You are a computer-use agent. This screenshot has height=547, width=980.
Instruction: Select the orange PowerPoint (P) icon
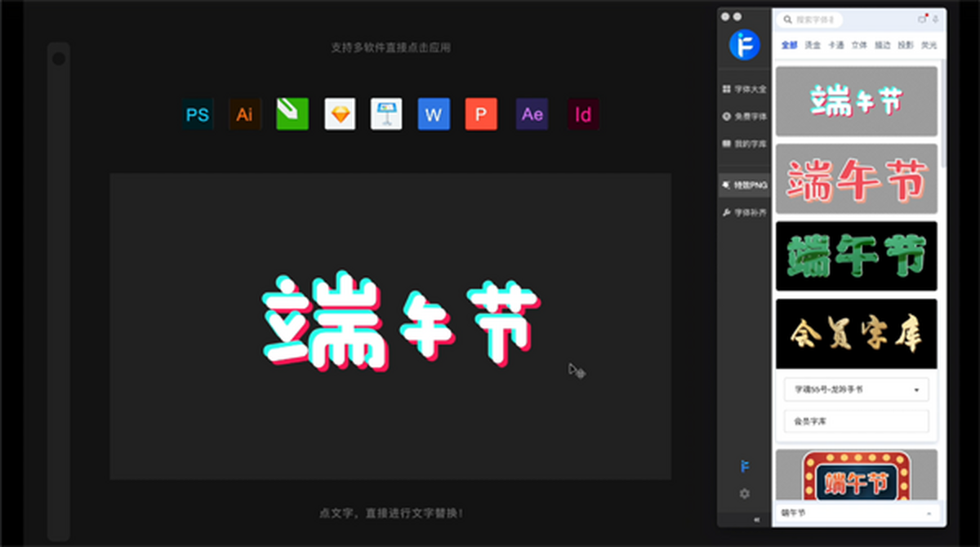(481, 114)
